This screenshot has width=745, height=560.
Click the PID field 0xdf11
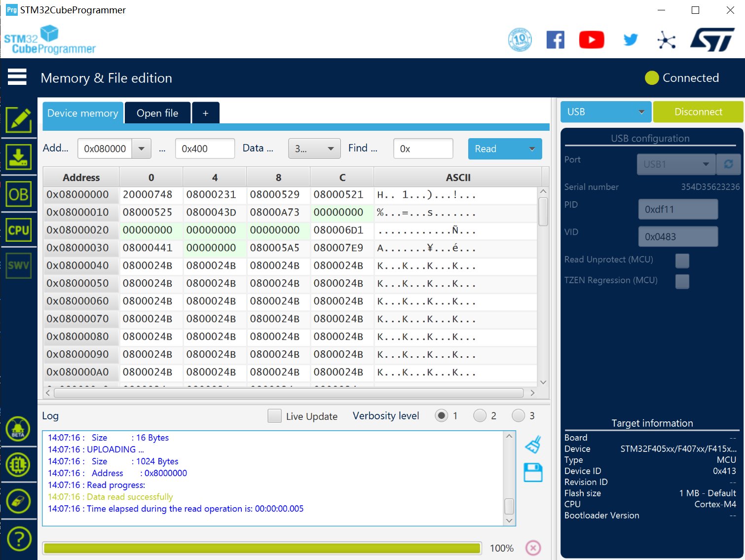tap(678, 209)
